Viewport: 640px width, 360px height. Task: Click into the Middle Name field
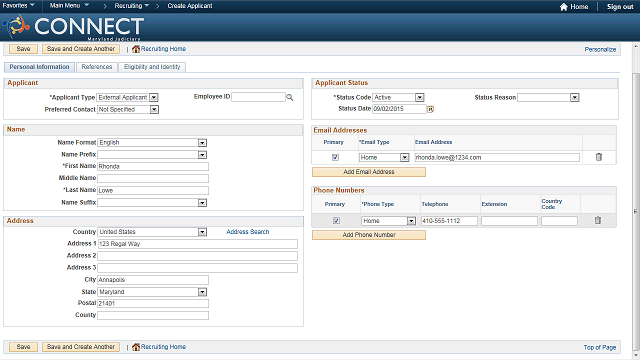(x=153, y=178)
